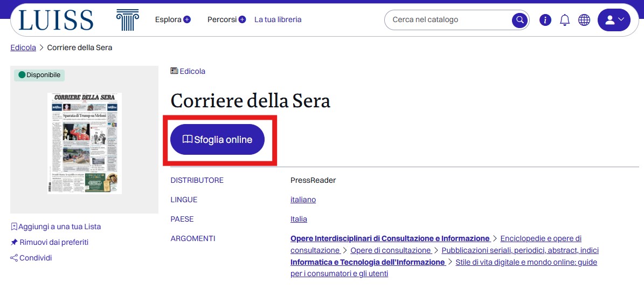
Task: Expand the Esplora menu
Action: click(x=172, y=19)
